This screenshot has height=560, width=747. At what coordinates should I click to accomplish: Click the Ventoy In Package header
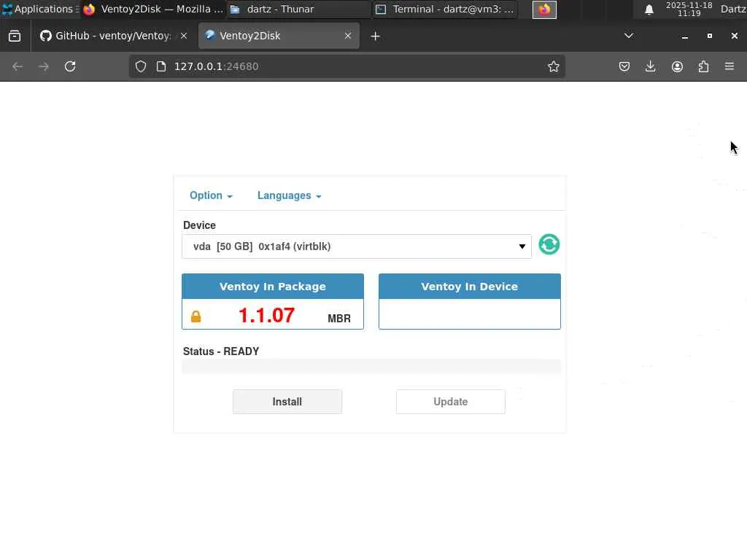pyautogui.click(x=273, y=287)
